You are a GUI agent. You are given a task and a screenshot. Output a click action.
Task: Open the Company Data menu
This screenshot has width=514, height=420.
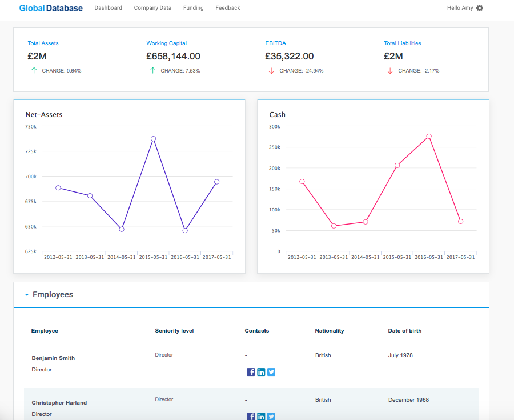(x=152, y=8)
